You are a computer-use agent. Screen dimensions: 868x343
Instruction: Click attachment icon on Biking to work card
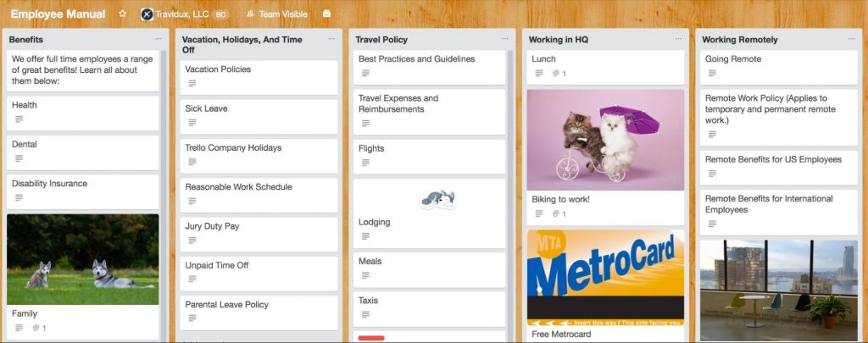(556, 214)
